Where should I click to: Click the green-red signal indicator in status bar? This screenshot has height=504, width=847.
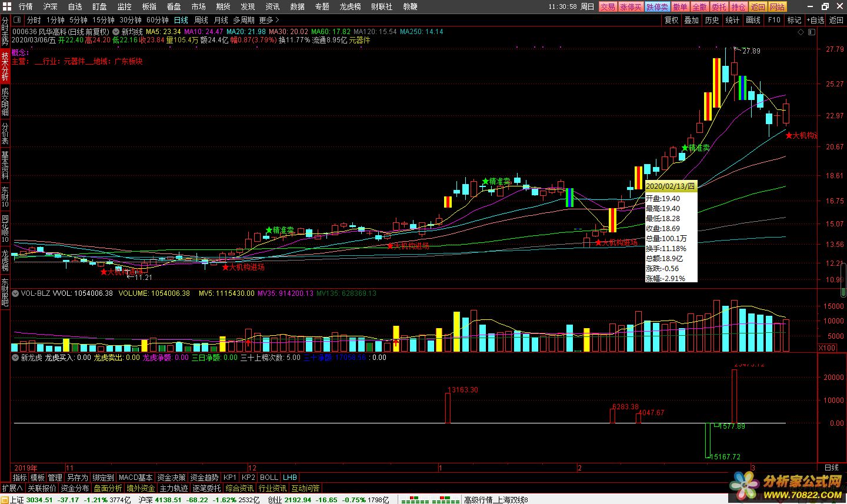[431, 500]
